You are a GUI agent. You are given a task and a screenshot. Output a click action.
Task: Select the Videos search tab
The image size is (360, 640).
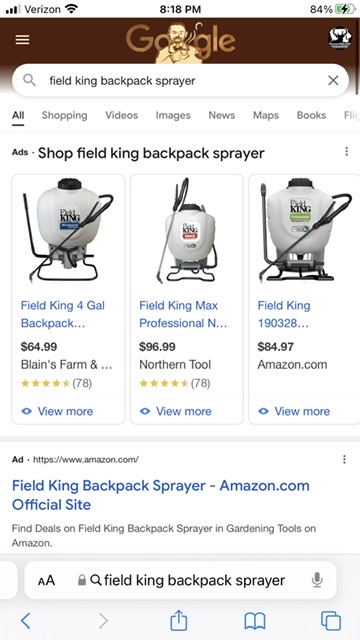tap(122, 116)
